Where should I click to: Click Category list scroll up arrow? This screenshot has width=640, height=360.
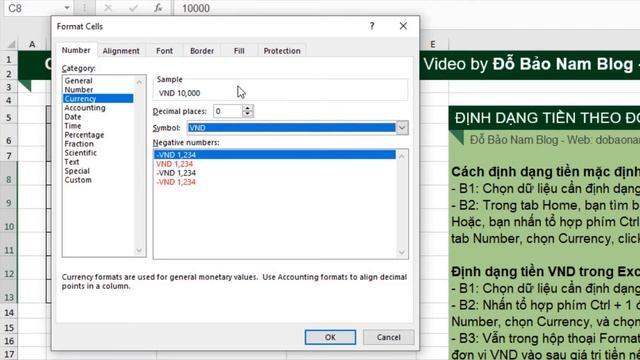point(139,82)
